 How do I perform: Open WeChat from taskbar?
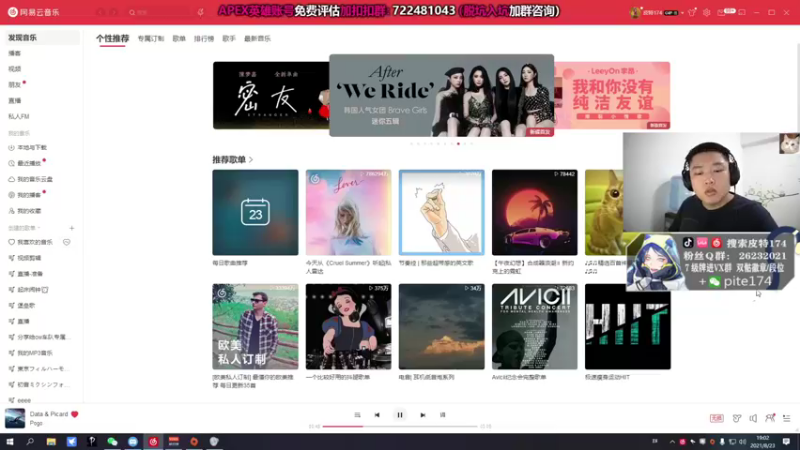point(112,442)
